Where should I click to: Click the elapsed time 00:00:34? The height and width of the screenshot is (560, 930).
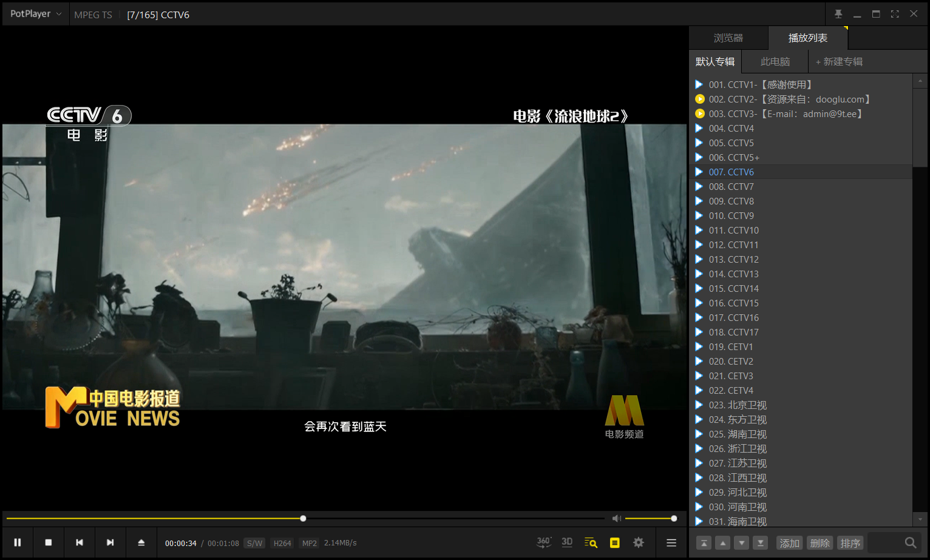(x=181, y=543)
